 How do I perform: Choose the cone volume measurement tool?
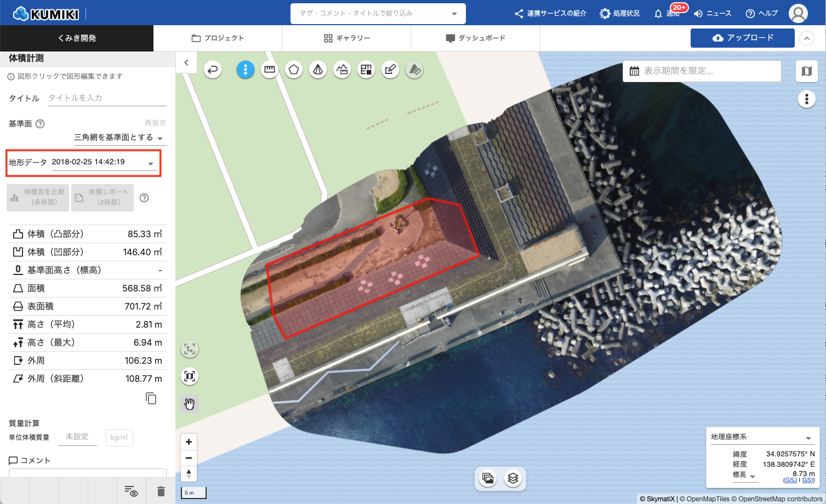pyautogui.click(x=318, y=70)
